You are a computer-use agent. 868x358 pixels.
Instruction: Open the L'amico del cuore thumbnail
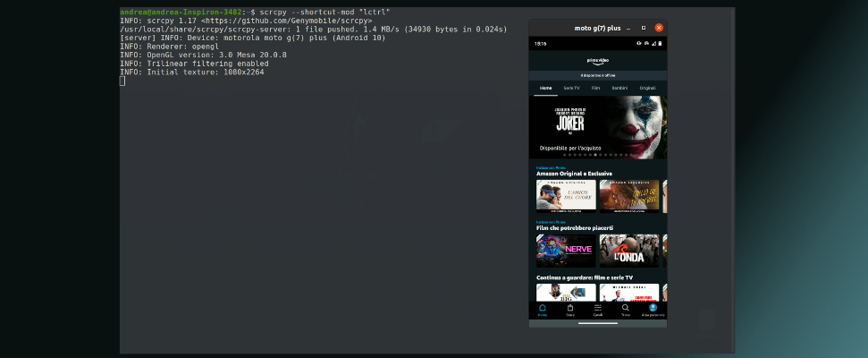[x=567, y=196]
